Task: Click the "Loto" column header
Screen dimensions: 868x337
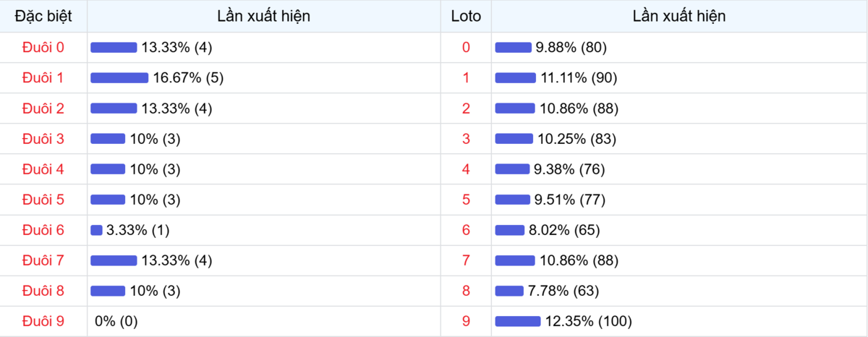Action: (x=466, y=16)
